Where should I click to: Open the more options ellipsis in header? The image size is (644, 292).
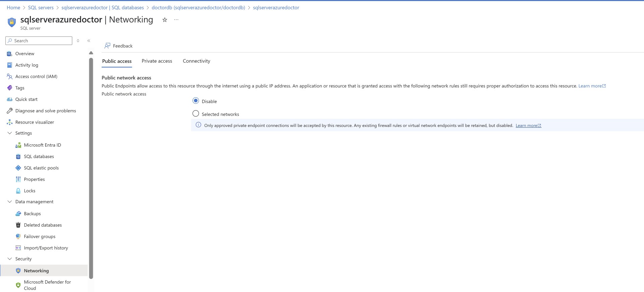[x=176, y=20]
